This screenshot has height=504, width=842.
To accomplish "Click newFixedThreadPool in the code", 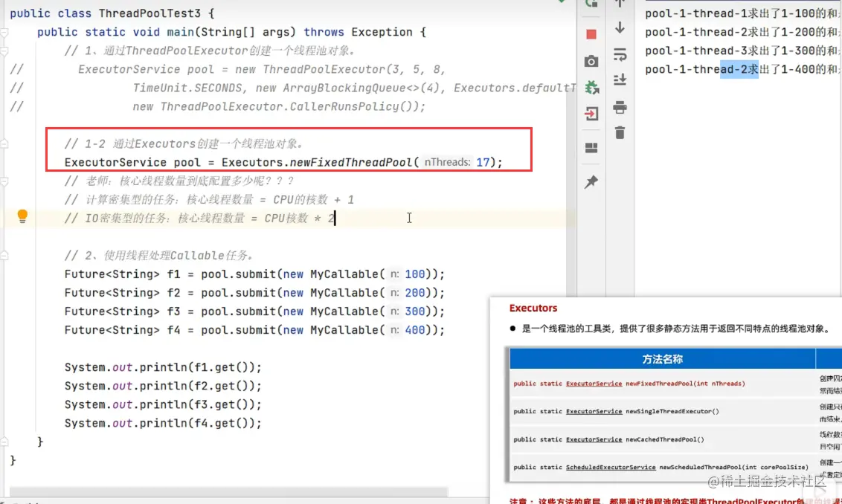I will [x=350, y=162].
